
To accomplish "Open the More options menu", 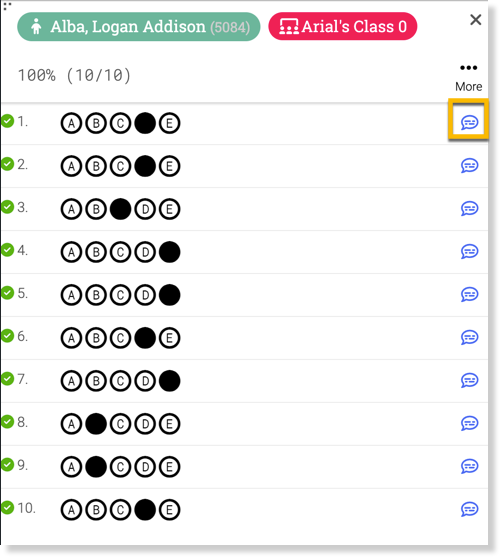I will [x=469, y=78].
